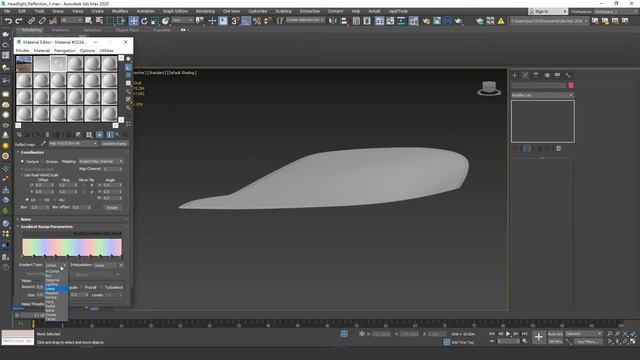The image size is (640, 360).
Task: Open the Modify tab in command panel
Action: [x=525, y=76]
